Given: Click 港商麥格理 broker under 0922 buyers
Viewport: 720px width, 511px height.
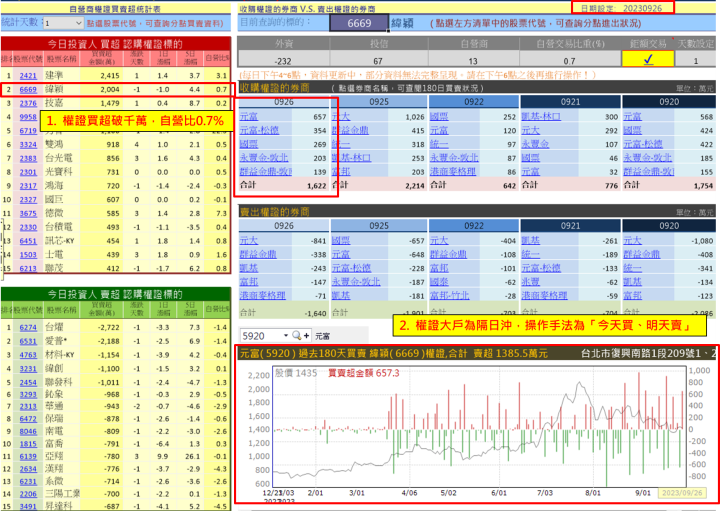Looking at the screenshot, I should tap(453, 172).
